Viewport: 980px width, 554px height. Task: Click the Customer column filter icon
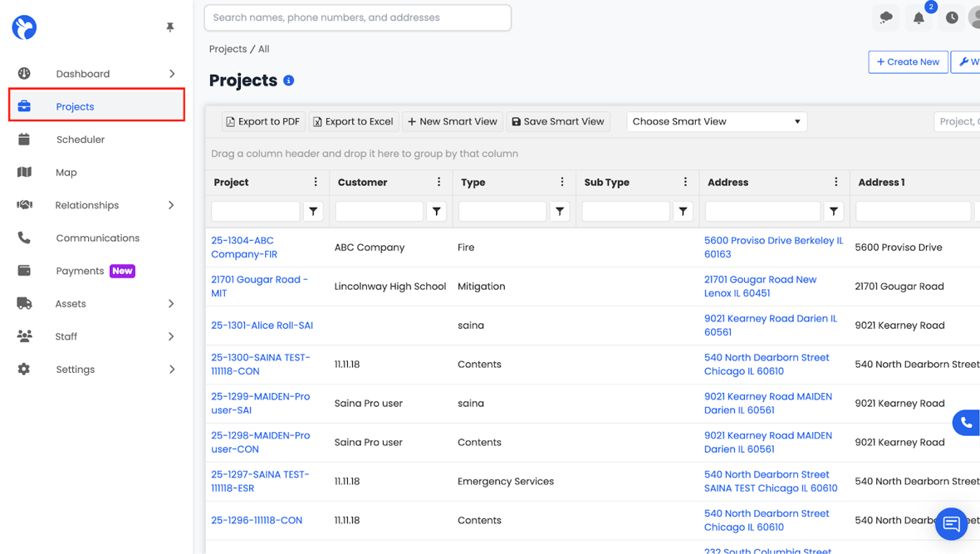tap(437, 211)
